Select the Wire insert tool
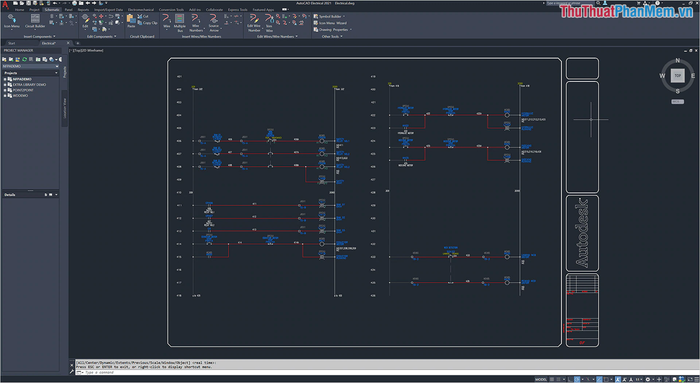 (x=167, y=21)
